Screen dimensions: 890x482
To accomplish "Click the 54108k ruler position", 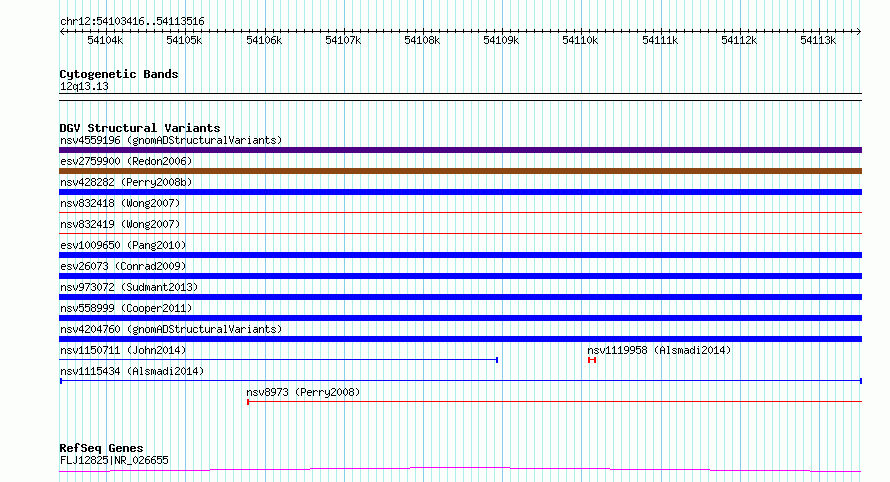I will point(422,40).
